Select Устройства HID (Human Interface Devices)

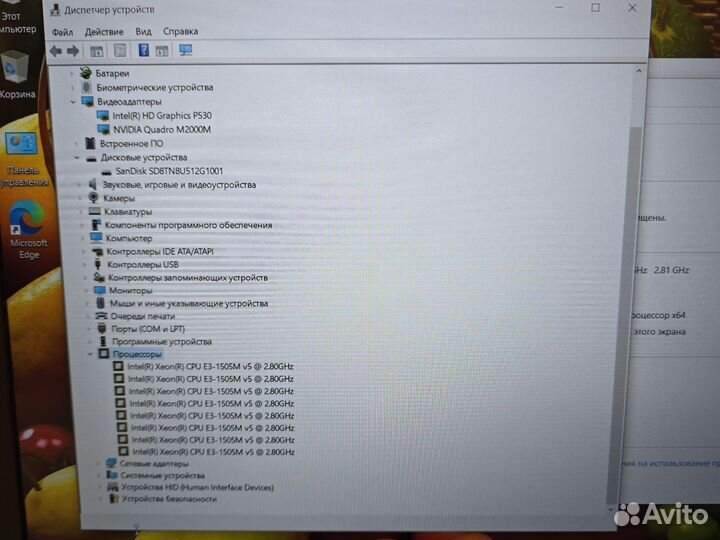tap(197, 487)
